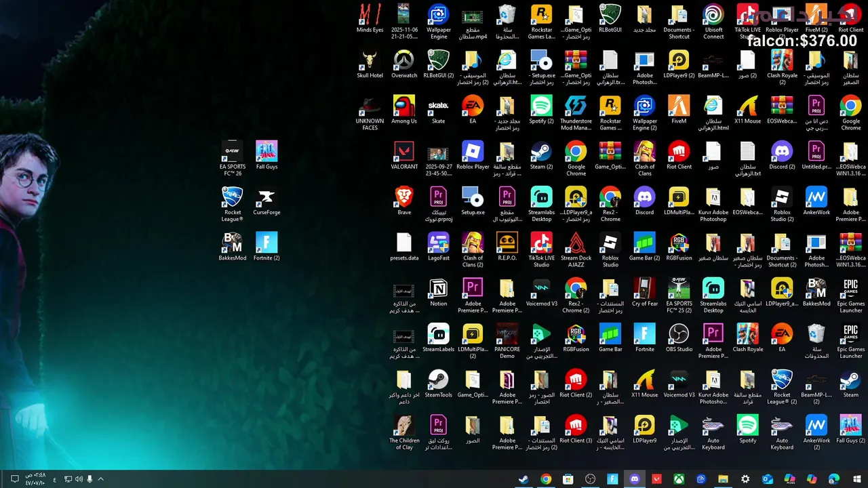Viewport: 868px width, 488px height.
Task: Launch the Brave browser desktop shortcut
Action: [404, 201]
